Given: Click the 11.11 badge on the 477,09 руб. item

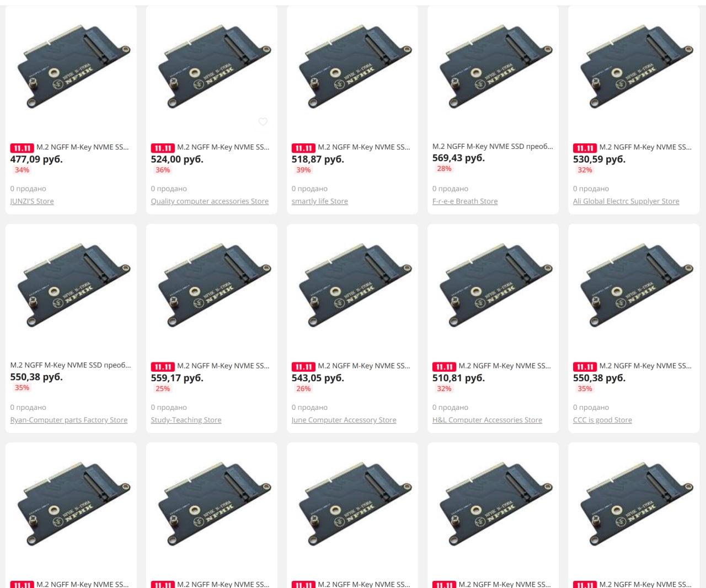Looking at the screenshot, I should click(22, 148).
